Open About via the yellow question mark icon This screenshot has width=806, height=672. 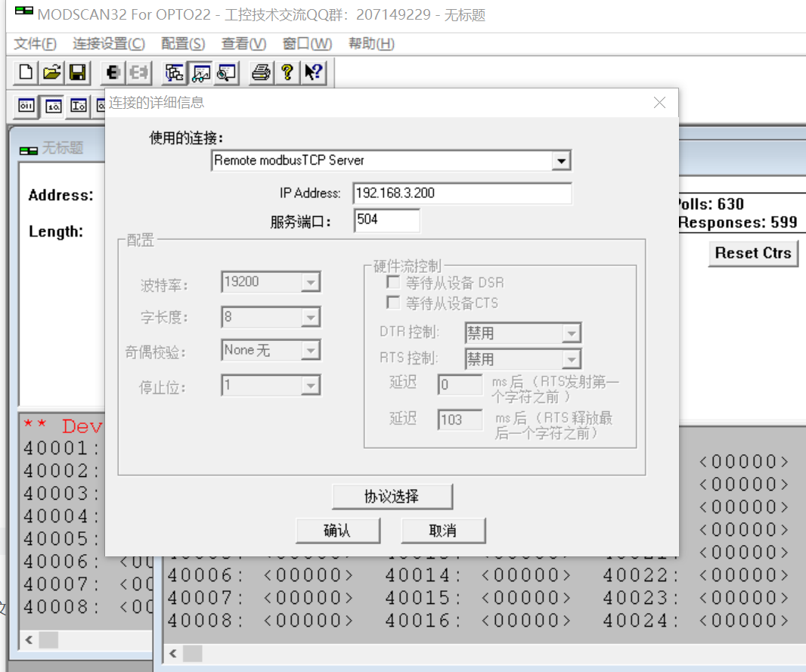(287, 73)
